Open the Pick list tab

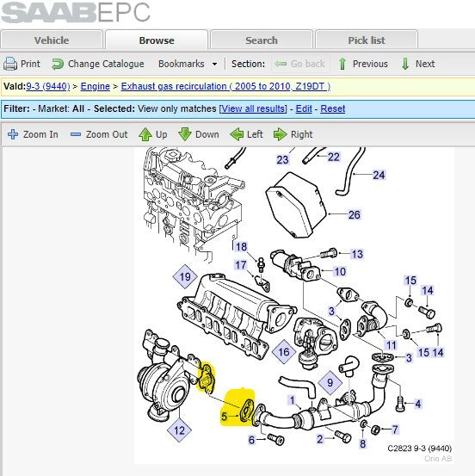367,40
